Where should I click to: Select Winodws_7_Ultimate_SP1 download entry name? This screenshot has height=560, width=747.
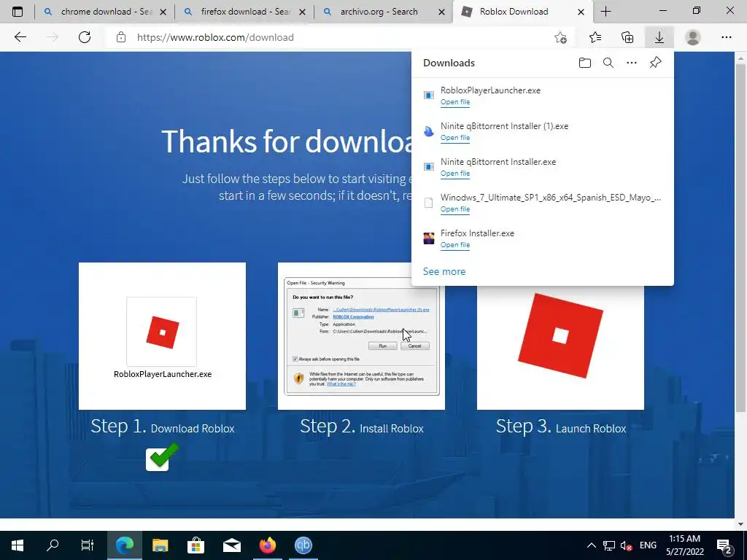coord(550,198)
